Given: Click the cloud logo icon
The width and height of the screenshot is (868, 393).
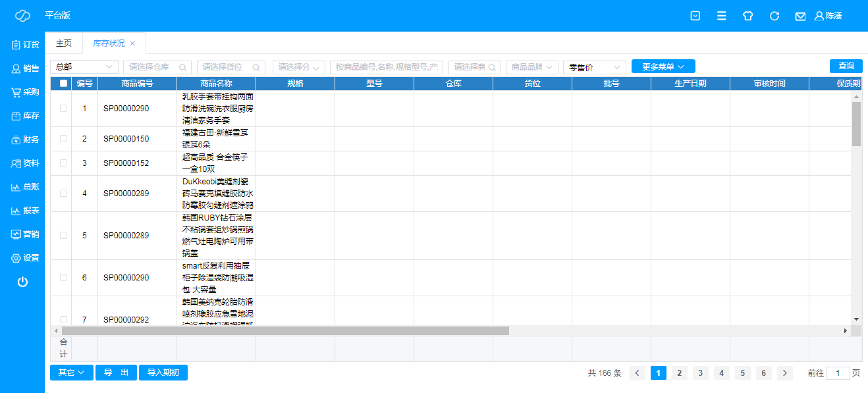Looking at the screenshot, I should [22, 16].
